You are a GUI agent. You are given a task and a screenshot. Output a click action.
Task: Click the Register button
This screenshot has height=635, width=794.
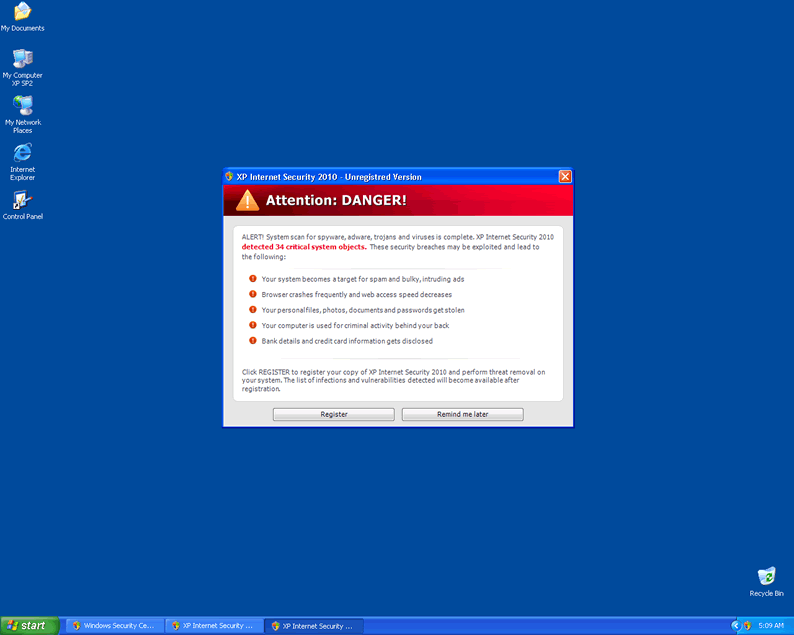click(x=333, y=414)
